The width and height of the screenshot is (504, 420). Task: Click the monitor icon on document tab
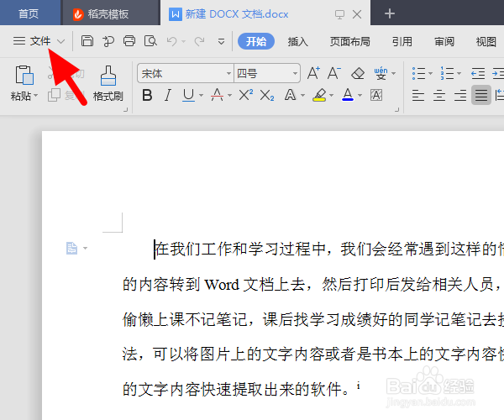tap(339, 14)
